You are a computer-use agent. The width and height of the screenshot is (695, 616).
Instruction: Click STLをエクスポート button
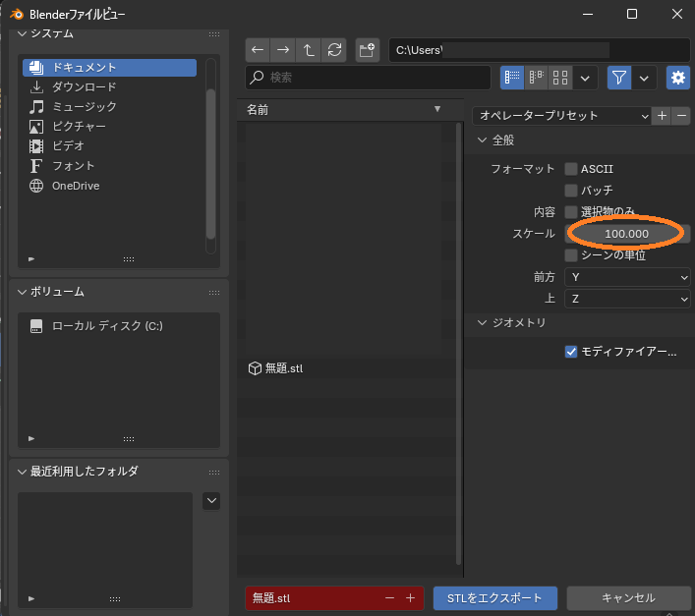pyautogui.click(x=495, y=598)
